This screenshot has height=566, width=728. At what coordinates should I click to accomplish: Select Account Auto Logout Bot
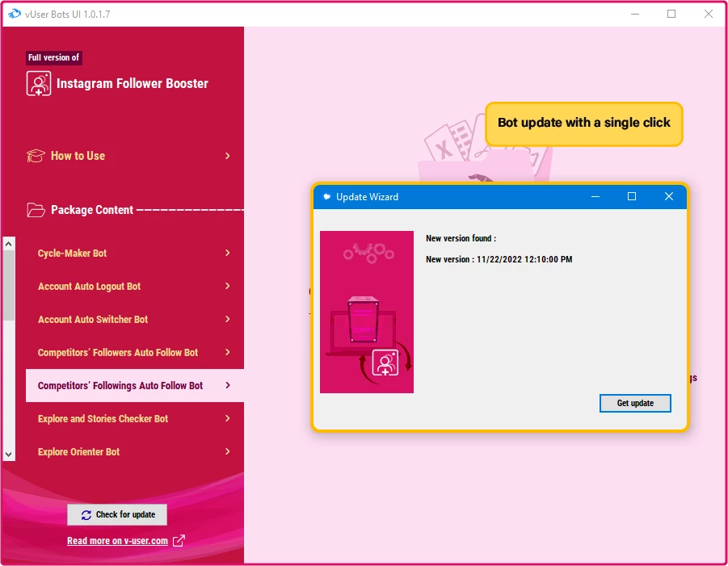tap(135, 287)
